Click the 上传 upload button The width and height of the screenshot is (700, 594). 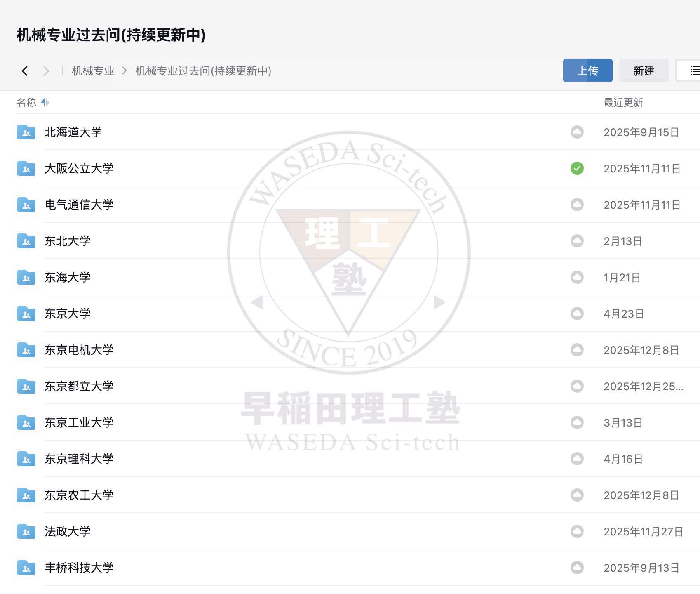pyautogui.click(x=588, y=71)
